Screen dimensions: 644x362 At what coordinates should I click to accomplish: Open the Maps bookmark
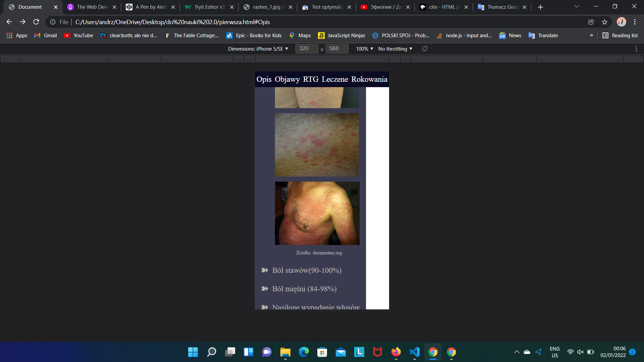click(x=300, y=36)
